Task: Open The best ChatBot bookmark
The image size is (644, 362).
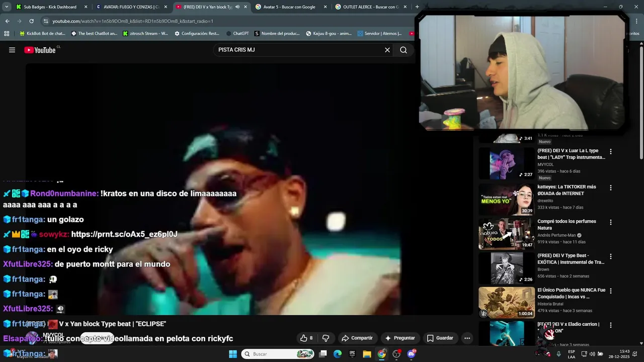Action: coord(94,34)
